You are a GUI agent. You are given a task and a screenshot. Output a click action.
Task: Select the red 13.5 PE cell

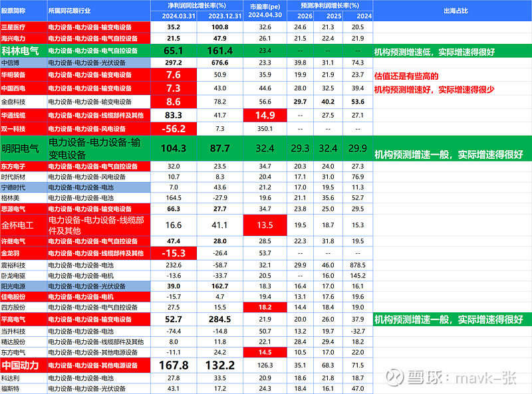(265, 225)
